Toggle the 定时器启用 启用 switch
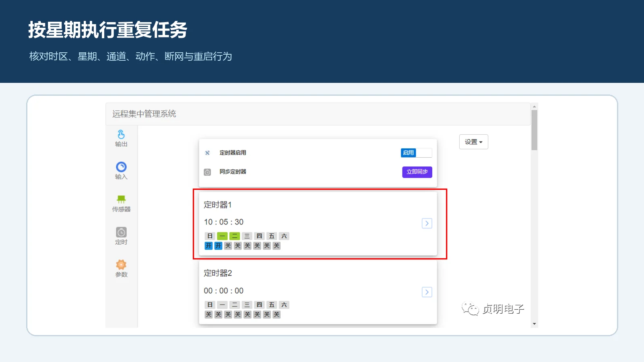The width and height of the screenshot is (644, 362). pyautogui.click(x=416, y=153)
